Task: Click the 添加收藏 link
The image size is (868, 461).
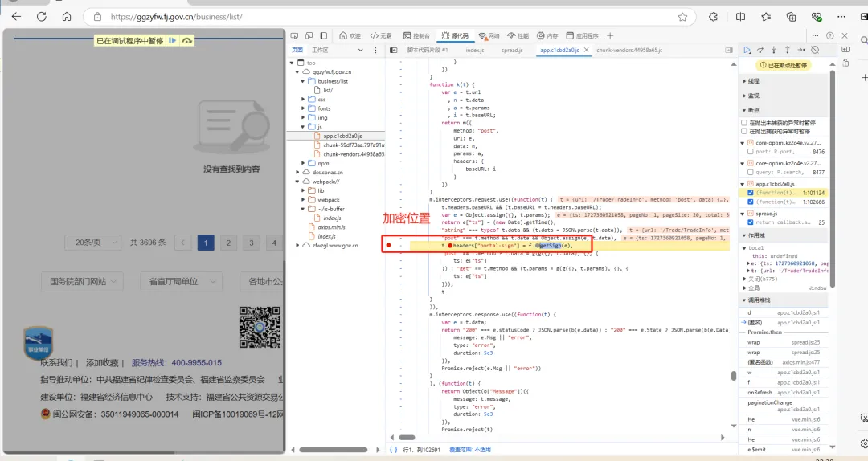Action: pyautogui.click(x=102, y=363)
